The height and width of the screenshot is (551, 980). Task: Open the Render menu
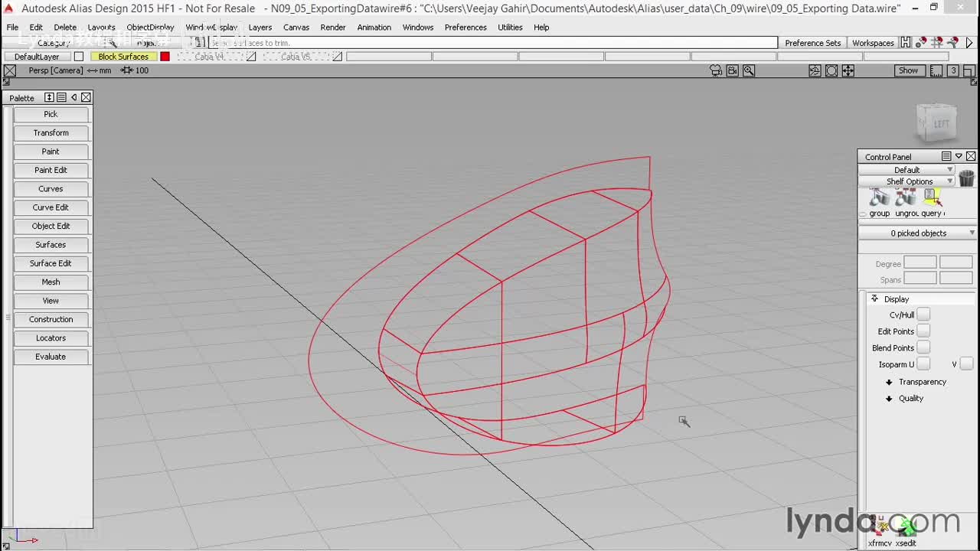(x=333, y=28)
